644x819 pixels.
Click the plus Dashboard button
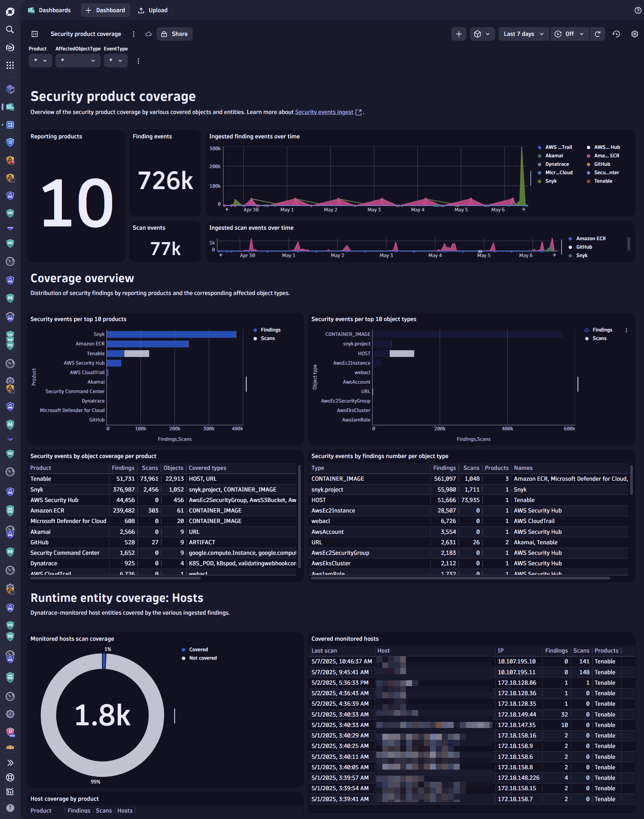[x=105, y=10]
